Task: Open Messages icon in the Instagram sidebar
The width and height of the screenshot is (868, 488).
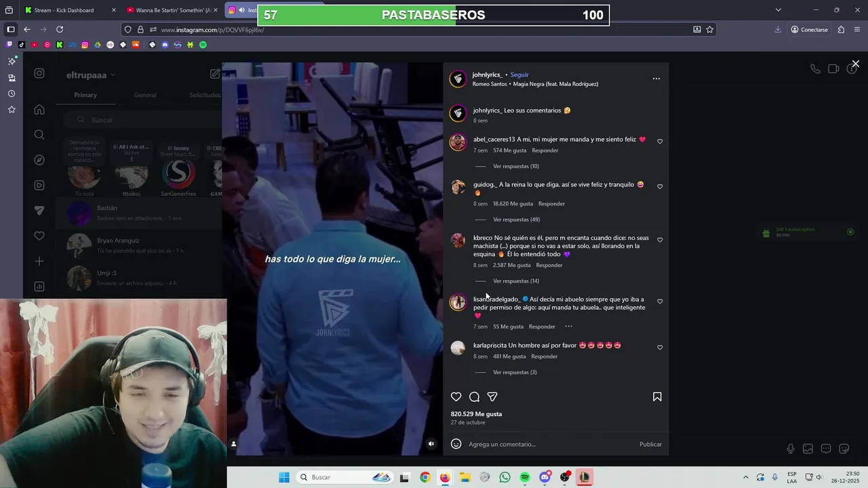Action: tap(39, 211)
